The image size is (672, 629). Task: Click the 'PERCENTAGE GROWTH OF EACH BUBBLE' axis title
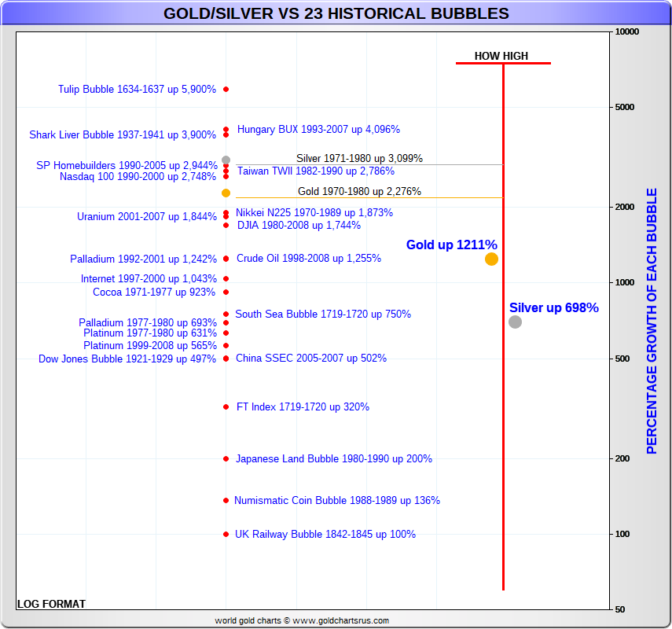coord(652,321)
